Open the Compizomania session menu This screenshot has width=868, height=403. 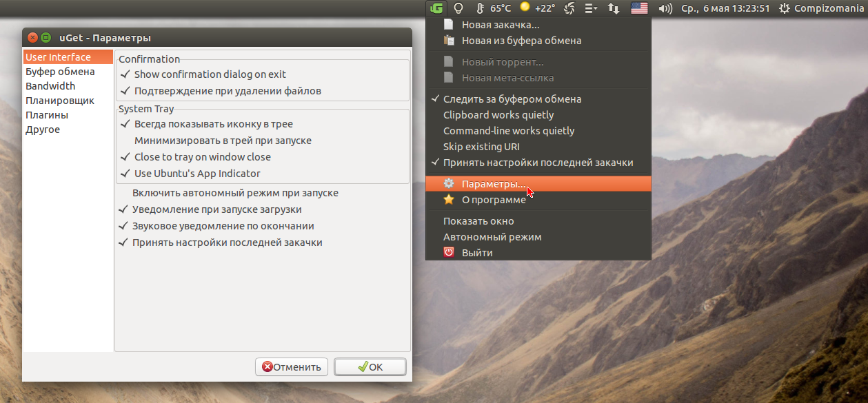(822, 8)
